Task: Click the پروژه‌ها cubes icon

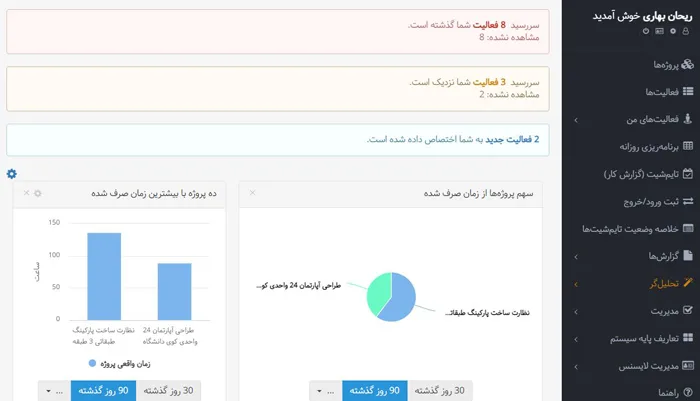Action: coord(688,64)
